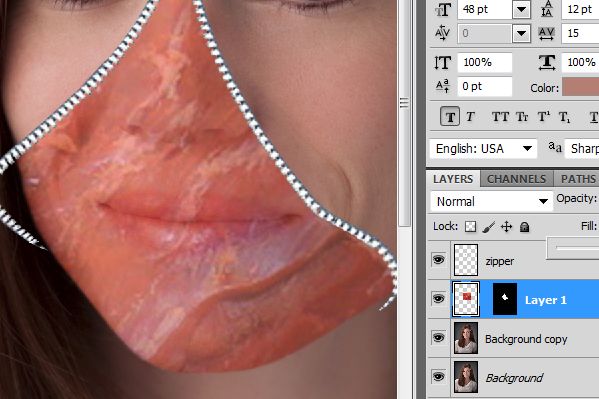The width and height of the screenshot is (599, 399).
Task: Hide the Background copy layer
Action: tap(439, 337)
